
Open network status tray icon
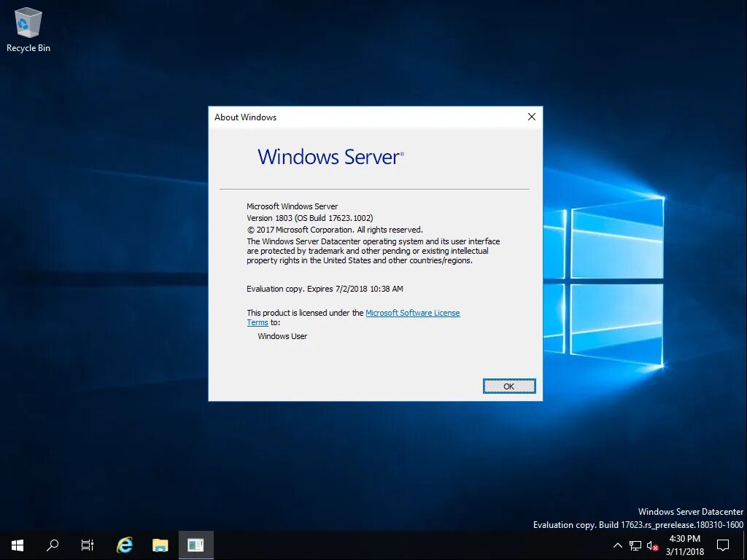(x=635, y=545)
